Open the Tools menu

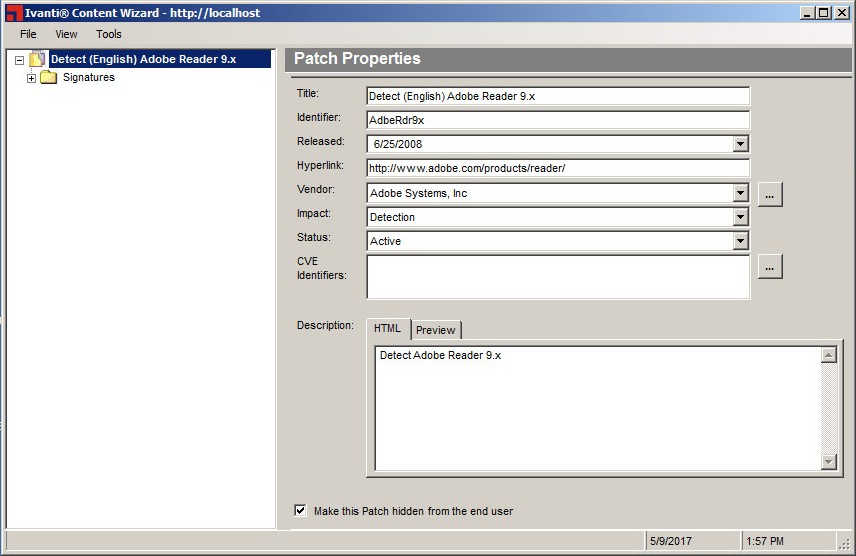tap(109, 34)
